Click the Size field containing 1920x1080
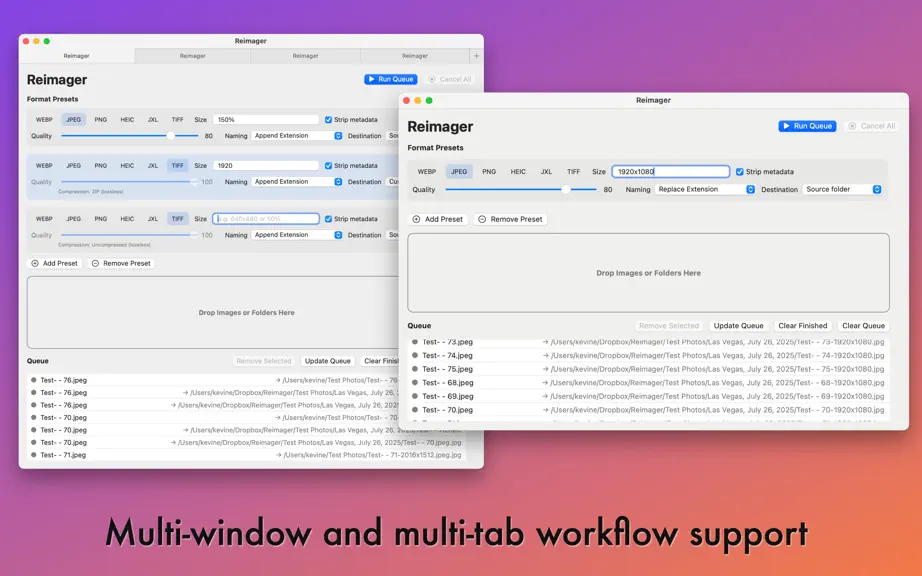 [x=671, y=172]
